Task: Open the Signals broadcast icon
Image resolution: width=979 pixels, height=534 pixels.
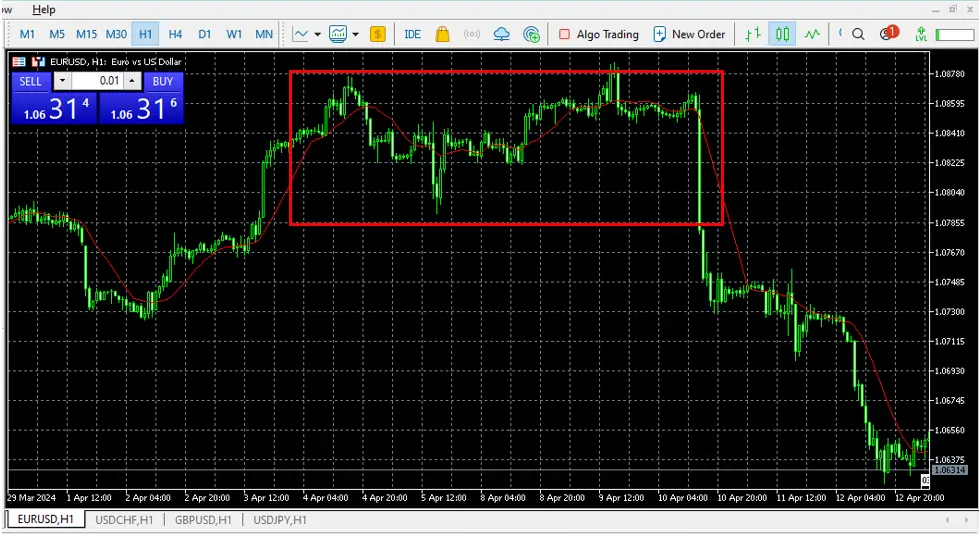Action: (472, 34)
